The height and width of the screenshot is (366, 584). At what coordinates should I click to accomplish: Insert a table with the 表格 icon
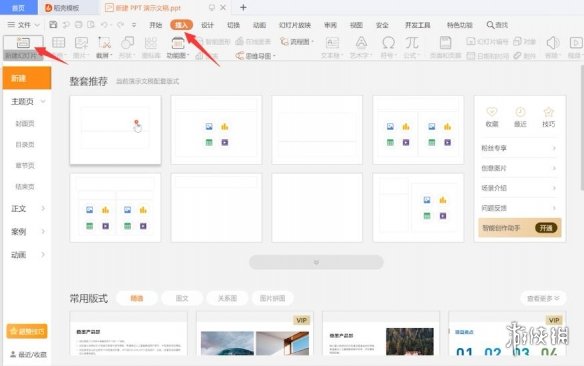[x=58, y=42]
